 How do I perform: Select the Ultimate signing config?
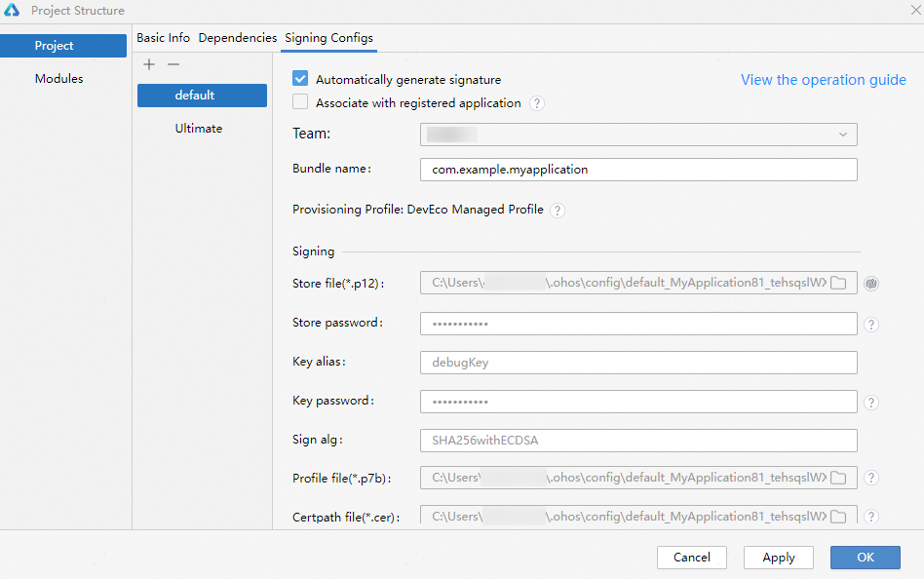[199, 129]
